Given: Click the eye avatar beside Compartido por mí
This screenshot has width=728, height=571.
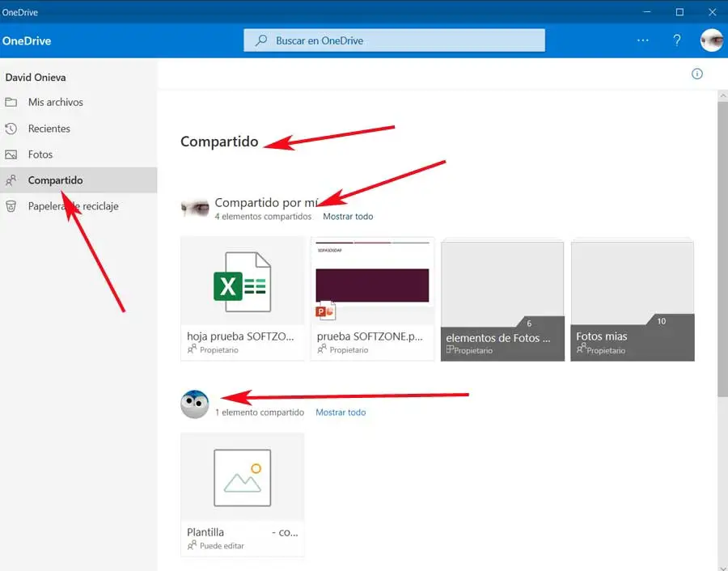Looking at the screenshot, I should point(195,208).
